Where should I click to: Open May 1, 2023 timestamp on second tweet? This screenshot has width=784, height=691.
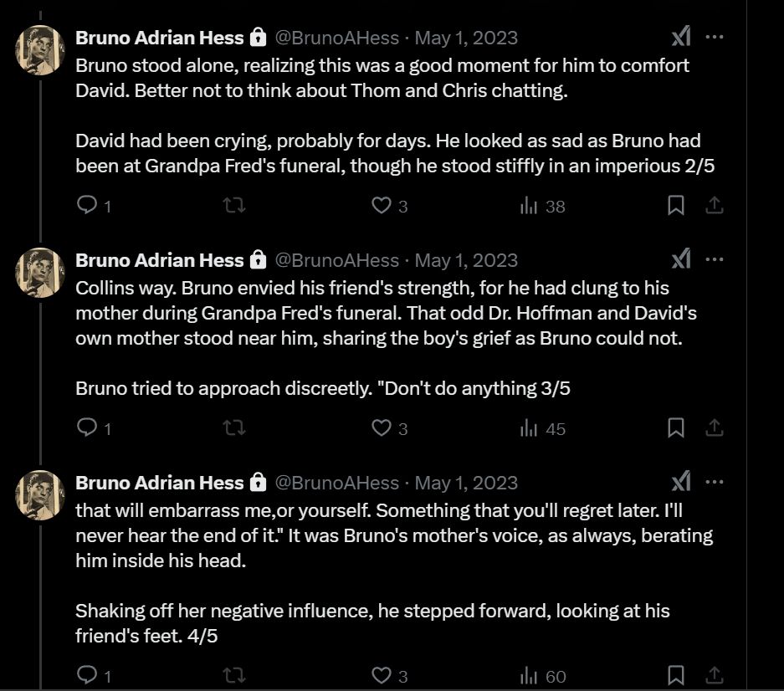pyautogui.click(x=466, y=260)
